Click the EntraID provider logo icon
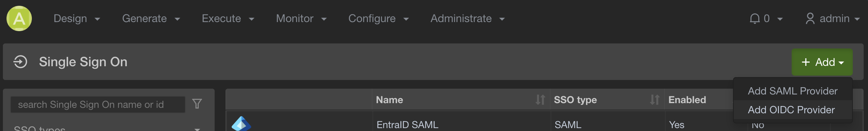 pos(241,124)
